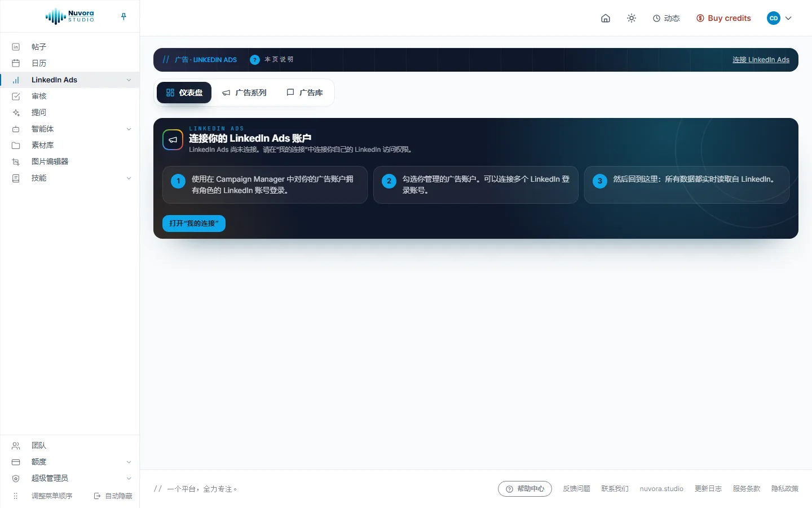Click the 额度 credit card icon
Viewport: 812px width, 508px height.
tap(16, 462)
